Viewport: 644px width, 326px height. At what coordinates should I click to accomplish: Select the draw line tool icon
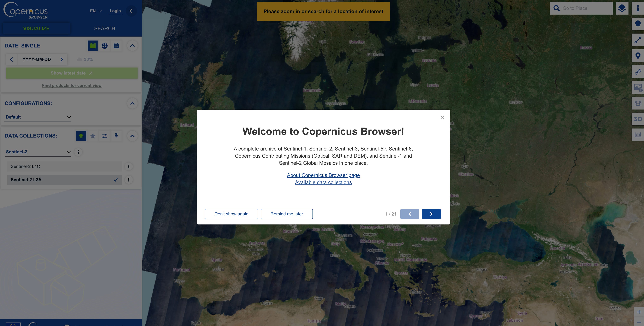(x=638, y=40)
